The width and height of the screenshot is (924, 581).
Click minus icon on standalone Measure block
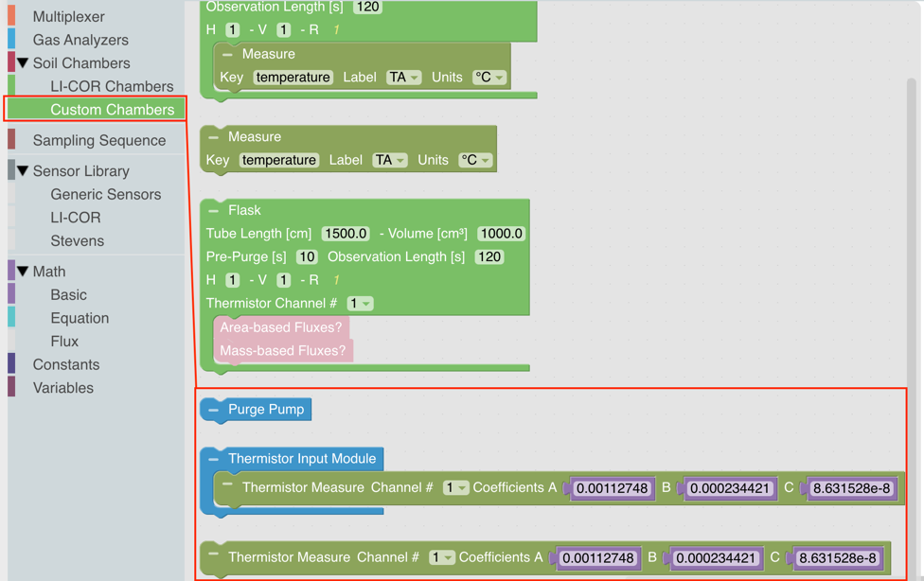pyautogui.click(x=214, y=137)
